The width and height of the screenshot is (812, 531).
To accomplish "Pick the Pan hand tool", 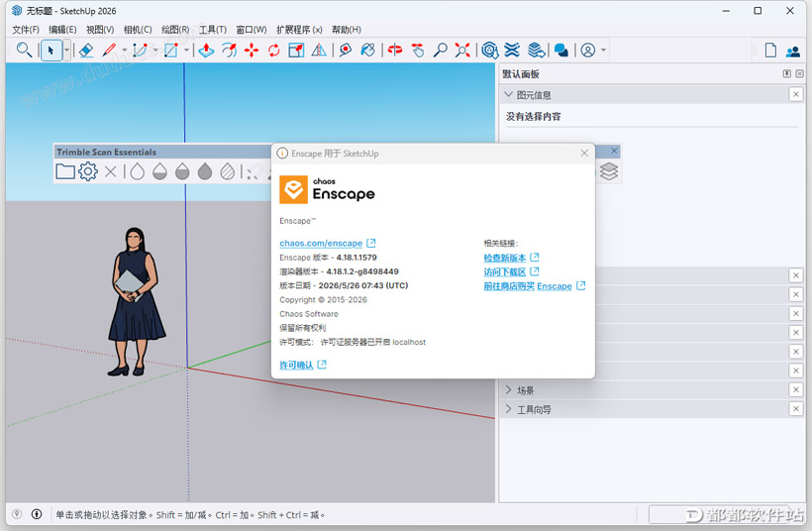I will (418, 51).
